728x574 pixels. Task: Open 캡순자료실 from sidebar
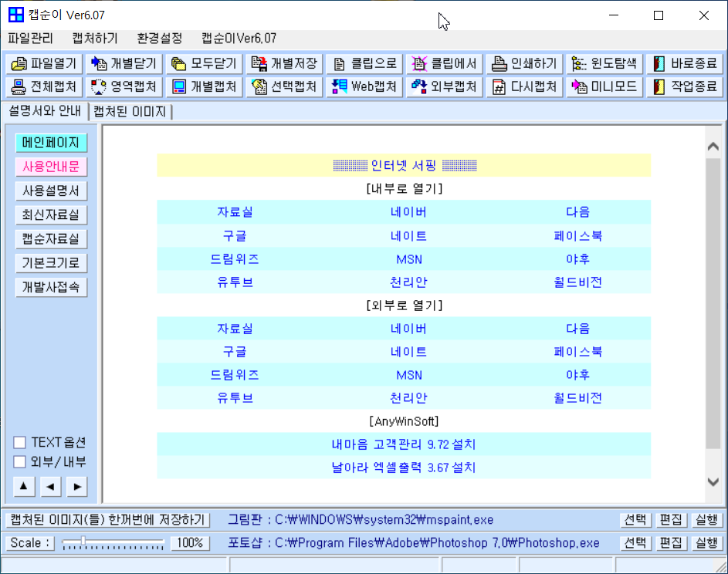51,239
